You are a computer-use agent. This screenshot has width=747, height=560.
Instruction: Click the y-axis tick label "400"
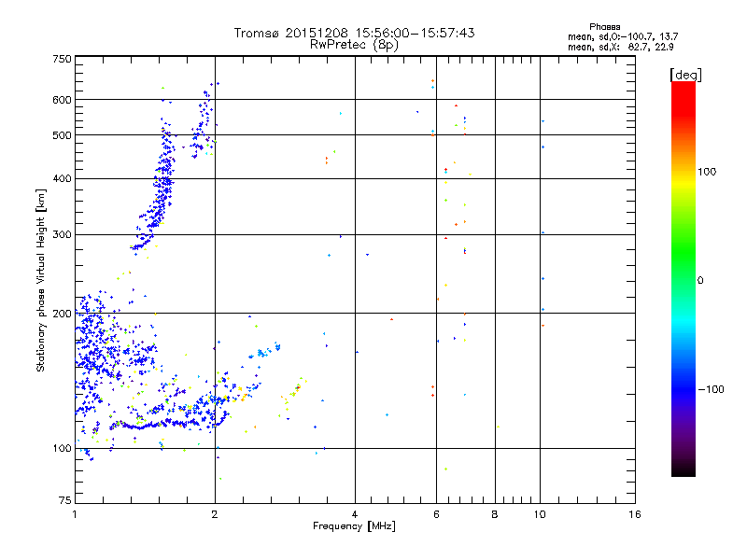pyautogui.click(x=62, y=178)
